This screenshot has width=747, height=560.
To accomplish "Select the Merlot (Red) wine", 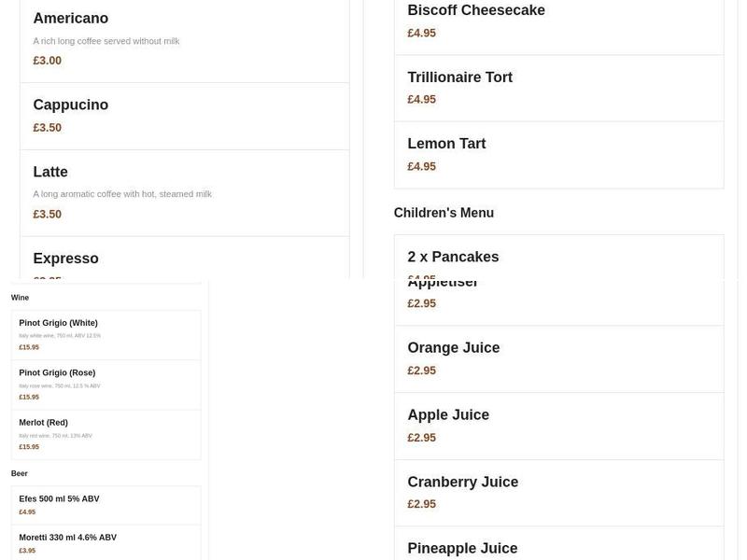I will (x=106, y=434).
